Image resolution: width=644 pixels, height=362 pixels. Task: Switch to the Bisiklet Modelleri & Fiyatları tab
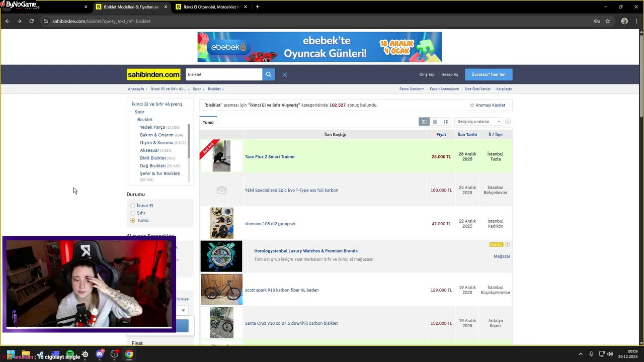(131, 7)
